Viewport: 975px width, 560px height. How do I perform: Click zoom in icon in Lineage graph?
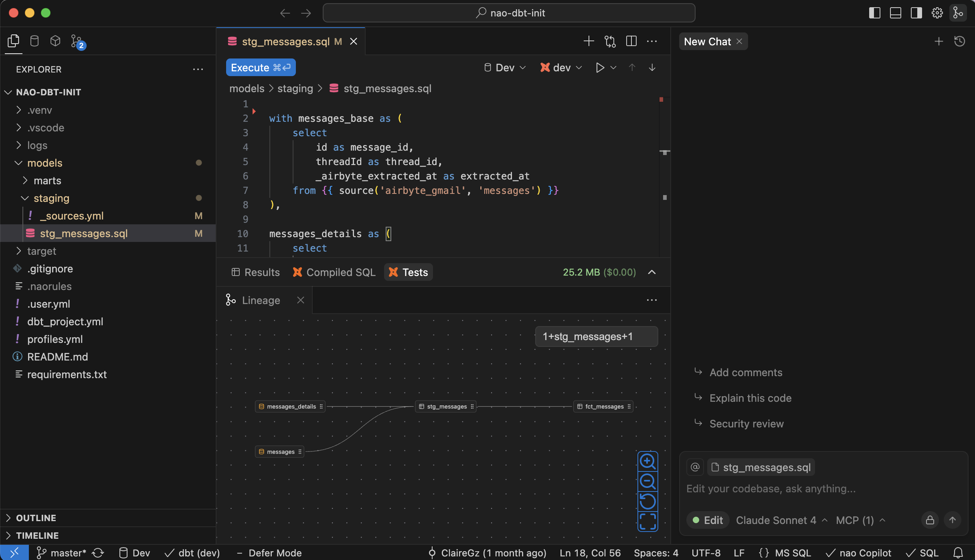click(647, 461)
